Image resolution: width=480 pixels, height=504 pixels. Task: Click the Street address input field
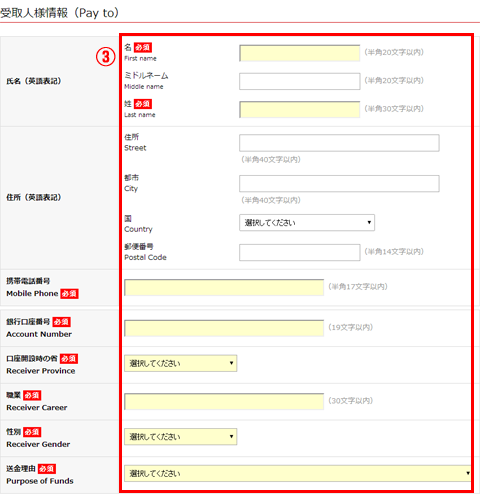coord(339,143)
